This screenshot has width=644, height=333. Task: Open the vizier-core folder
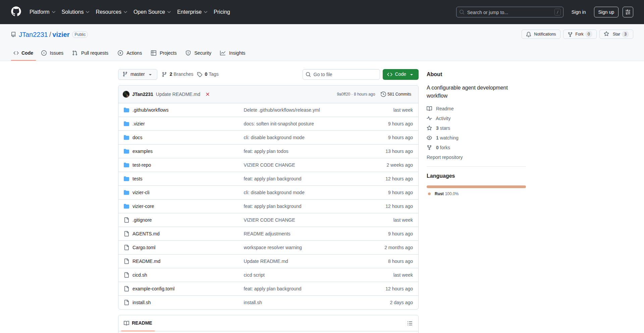click(144, 206)
